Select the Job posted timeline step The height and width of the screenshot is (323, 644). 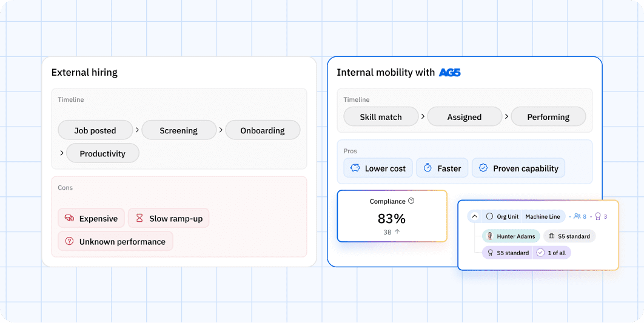coord(95,130)
